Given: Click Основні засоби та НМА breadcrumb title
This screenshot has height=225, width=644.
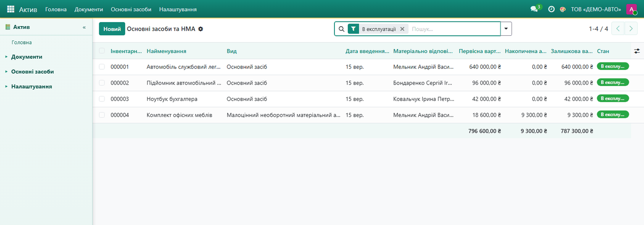Looking at the screenshot, I should 161,29.
